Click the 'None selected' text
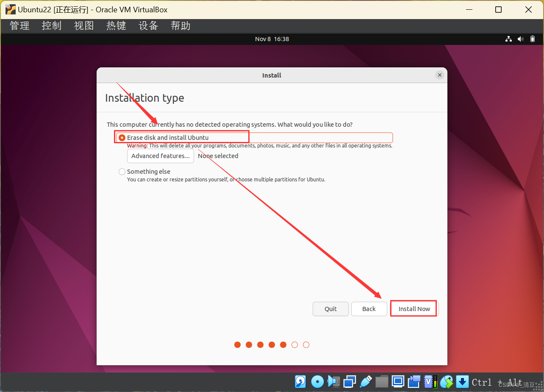 tap(218, 156)
